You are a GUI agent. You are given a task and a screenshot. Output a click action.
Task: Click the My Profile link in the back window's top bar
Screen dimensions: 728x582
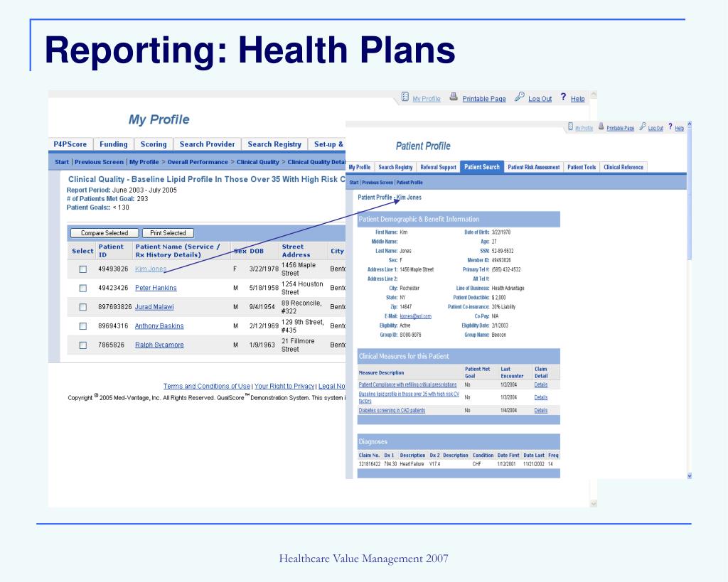427,99
